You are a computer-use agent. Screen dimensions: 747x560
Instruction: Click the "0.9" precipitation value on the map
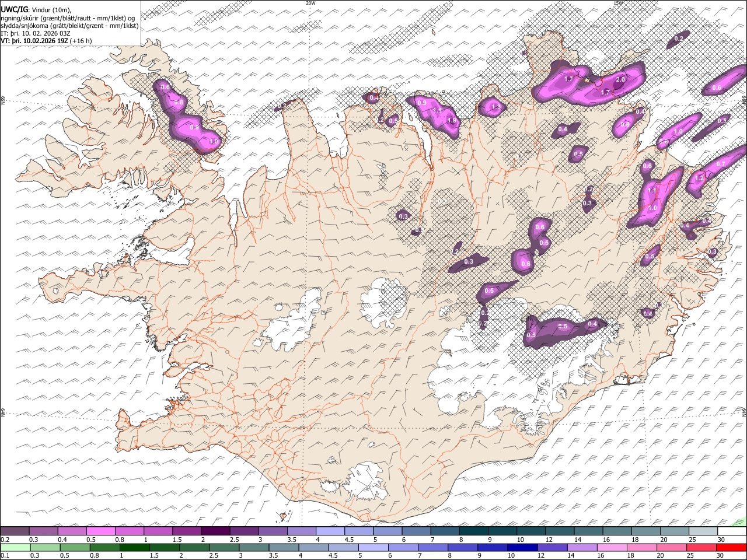pyautogui.click(x=422, y=102)
